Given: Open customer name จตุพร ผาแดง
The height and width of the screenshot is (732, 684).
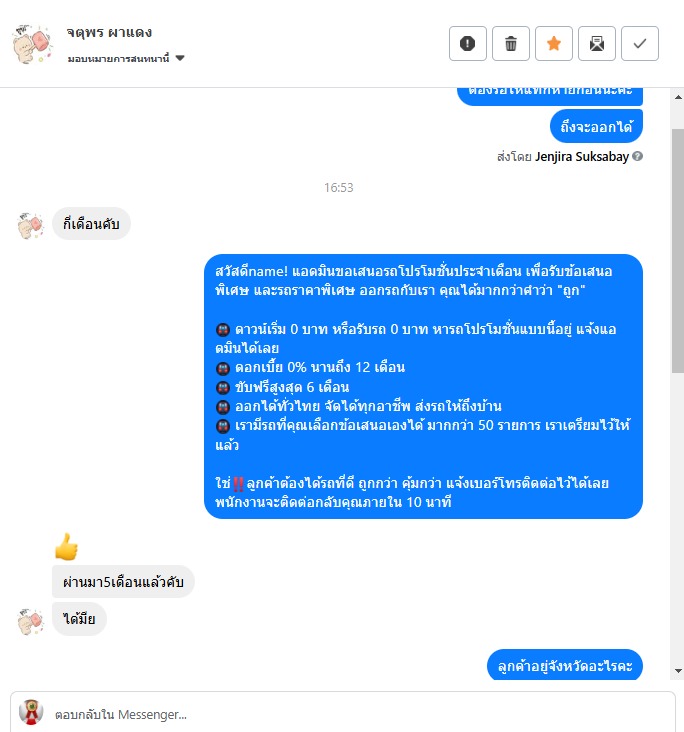Looking at the screenshot, I should pos(109,32).
